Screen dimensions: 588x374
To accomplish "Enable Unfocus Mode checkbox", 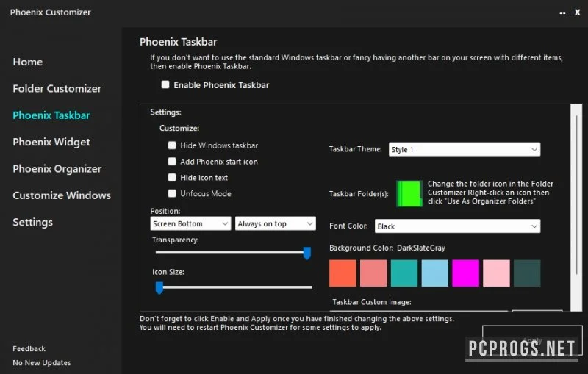I will tap(172, 193).
